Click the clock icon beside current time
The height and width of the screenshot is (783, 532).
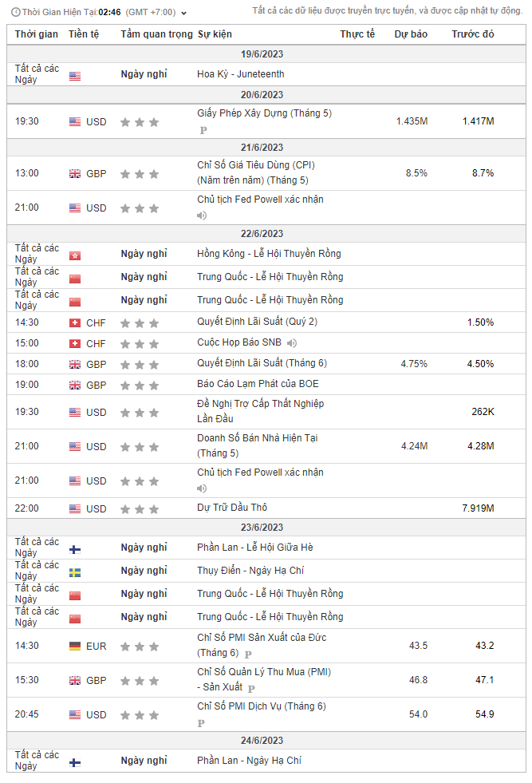pyautogui.click(x=16, y=13)
